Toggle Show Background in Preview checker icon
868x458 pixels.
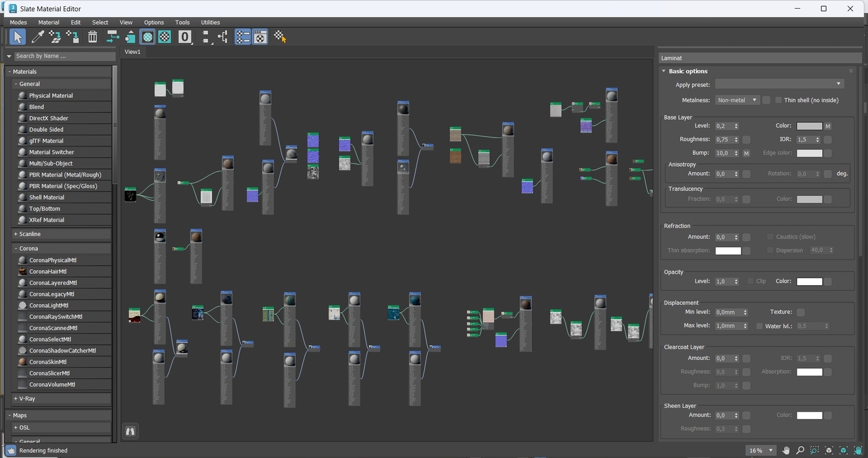tap(164, 37)
